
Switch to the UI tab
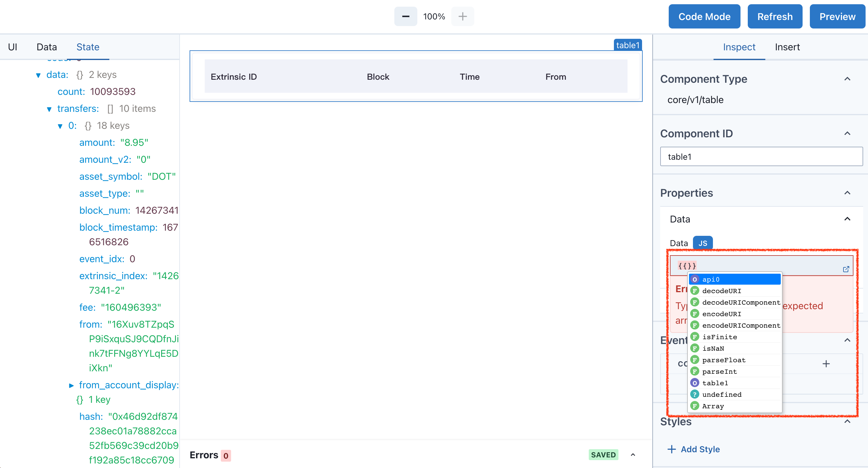click(x=12, y=47)
